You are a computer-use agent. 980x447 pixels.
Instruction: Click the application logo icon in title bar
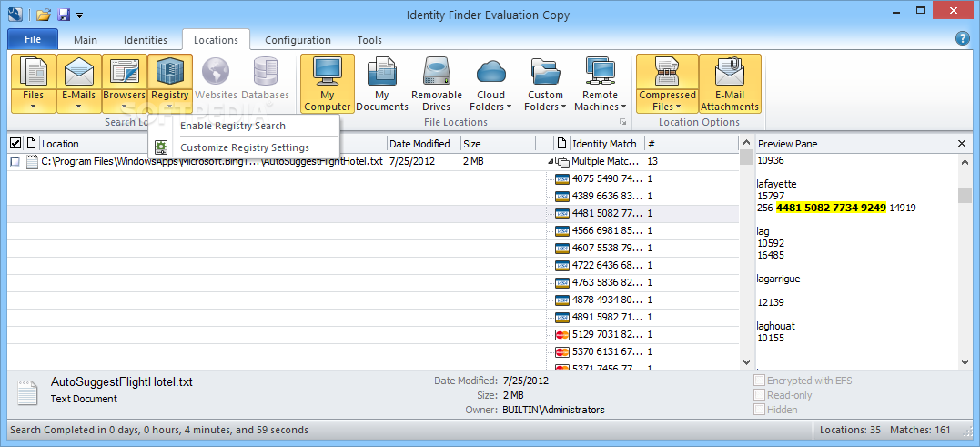pyautogui.click(x=15, y=14)
